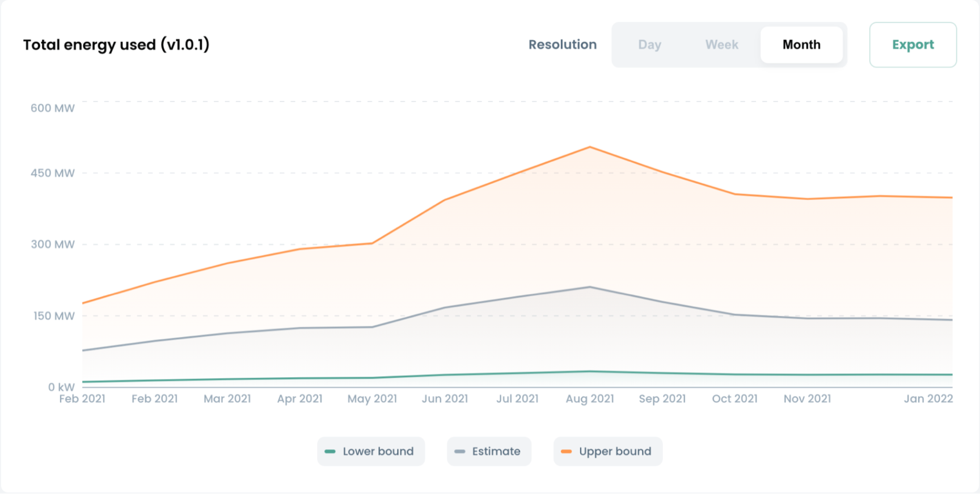Image resolution: width=980 pixels, height=494 pixels.
Task: Click the Jan 2022 x-axis label
Action: 928,399
